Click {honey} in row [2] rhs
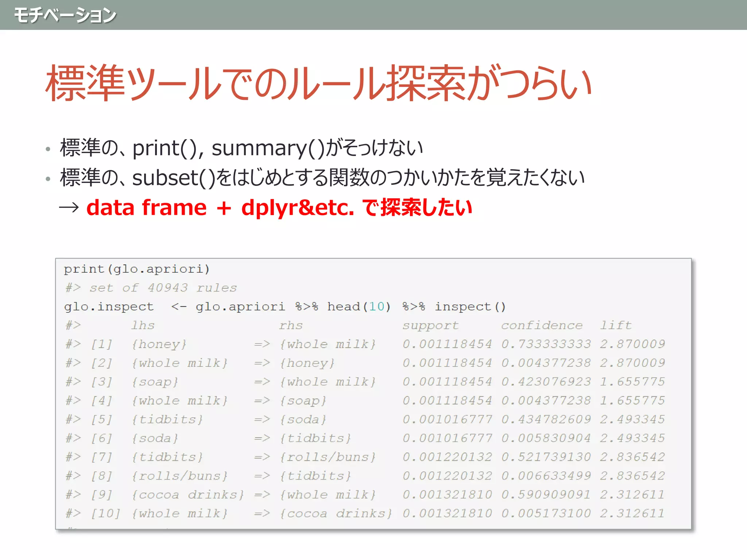The image size is (747, 560). [307, 363]
